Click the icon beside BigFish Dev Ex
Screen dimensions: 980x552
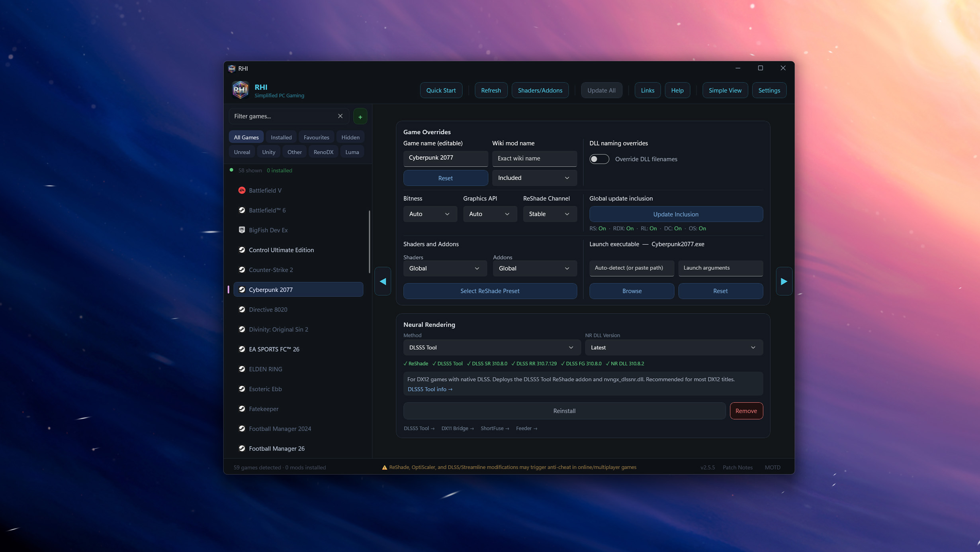pos(242,230)
